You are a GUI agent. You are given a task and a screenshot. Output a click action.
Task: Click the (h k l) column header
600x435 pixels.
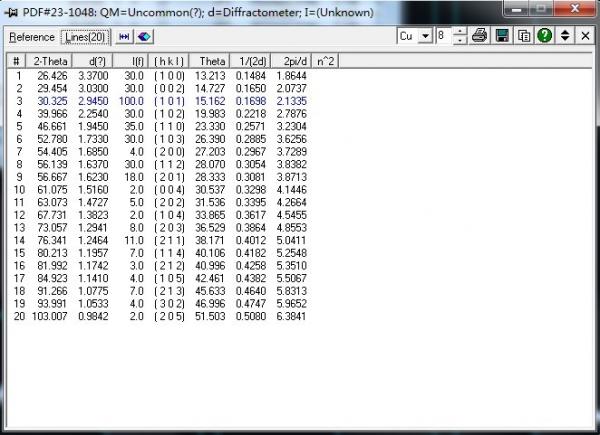coord(168,61)
